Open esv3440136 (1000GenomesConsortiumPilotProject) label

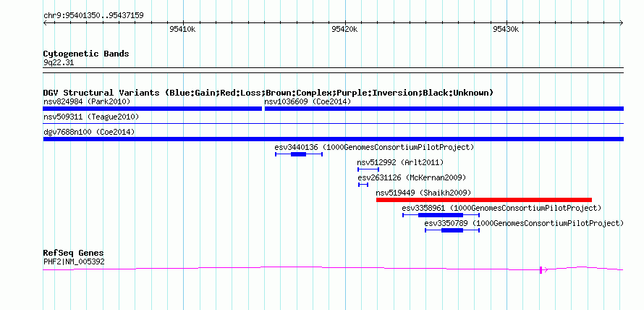[374, 147]
